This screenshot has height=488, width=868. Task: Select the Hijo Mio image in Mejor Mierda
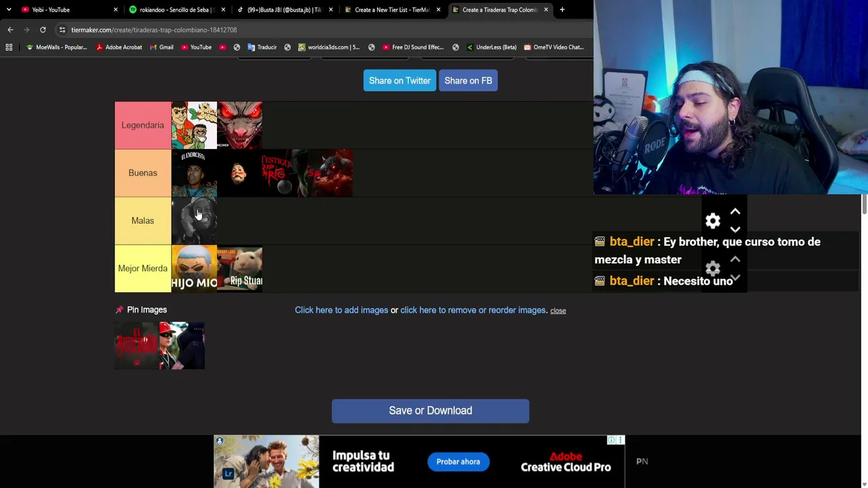(x=194, y=268)
